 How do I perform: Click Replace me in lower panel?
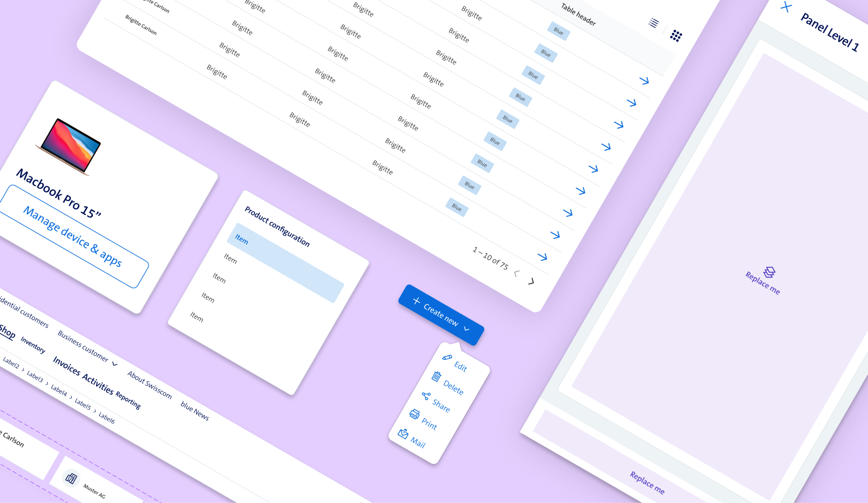pyautogui.click(x=648, y=483)
